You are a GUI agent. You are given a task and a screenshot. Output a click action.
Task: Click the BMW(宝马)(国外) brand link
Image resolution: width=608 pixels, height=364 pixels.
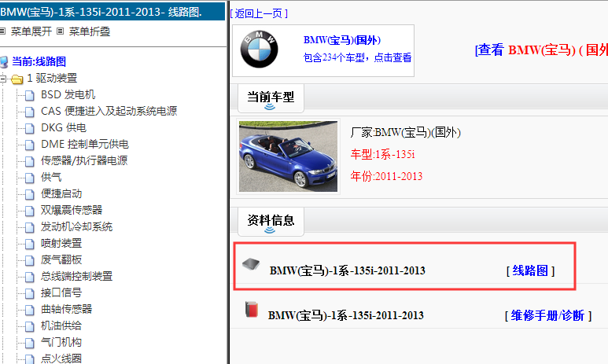click(x=341, y=39)
